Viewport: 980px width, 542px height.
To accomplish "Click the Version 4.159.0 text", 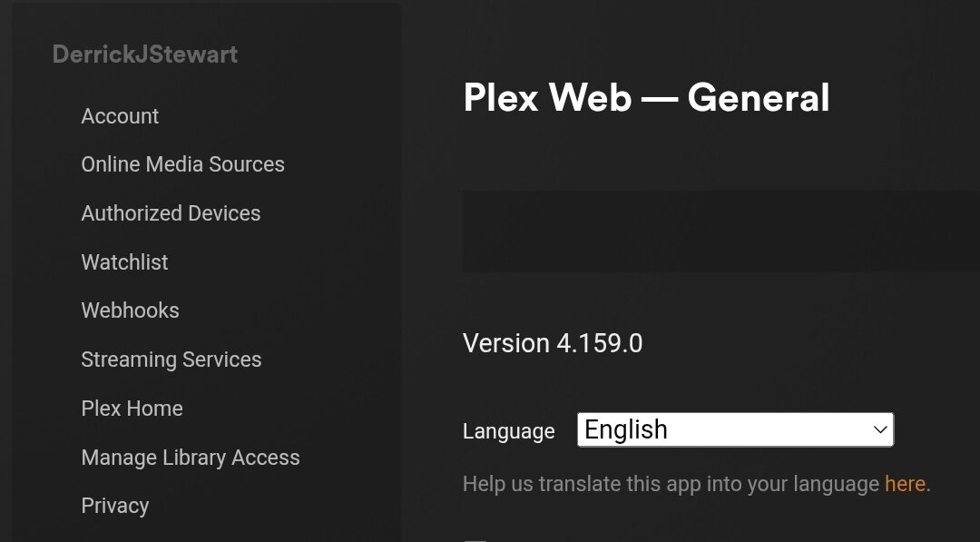I will coord(553,343).
